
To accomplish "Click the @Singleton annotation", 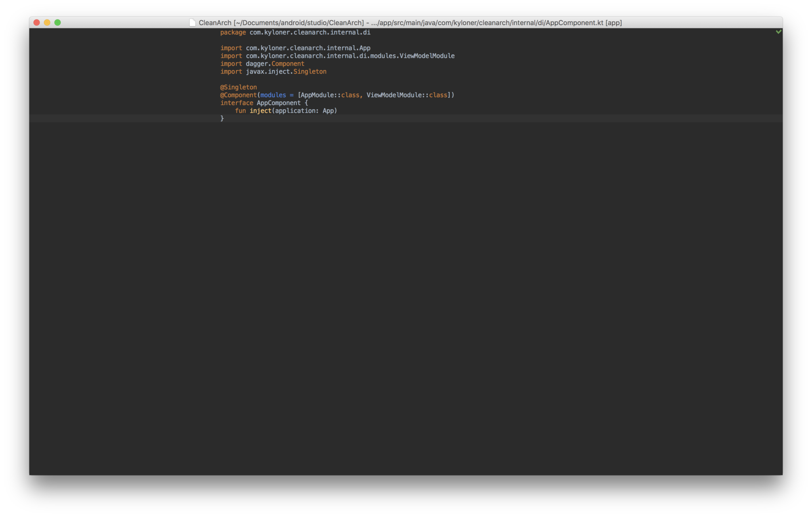I will point(238,87).
